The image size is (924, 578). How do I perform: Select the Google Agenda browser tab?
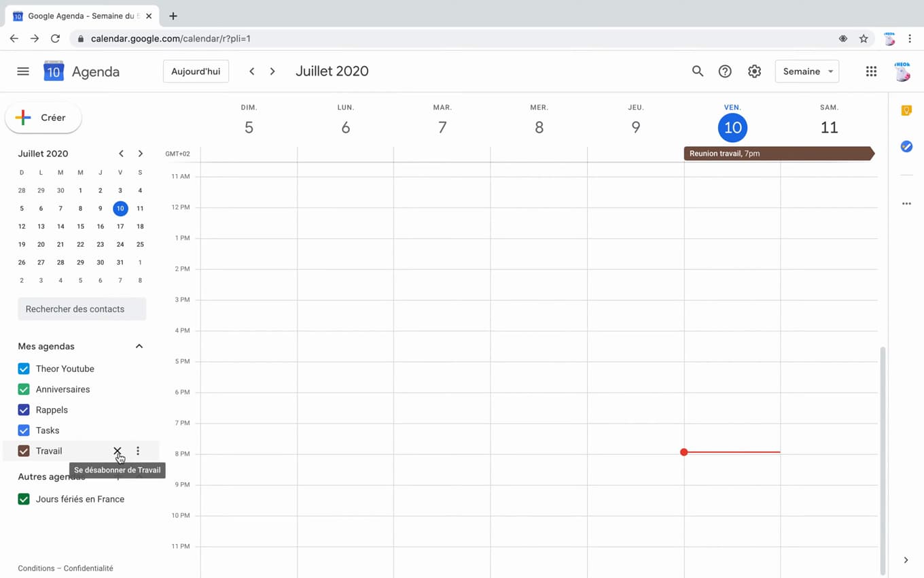click(83, 16)
